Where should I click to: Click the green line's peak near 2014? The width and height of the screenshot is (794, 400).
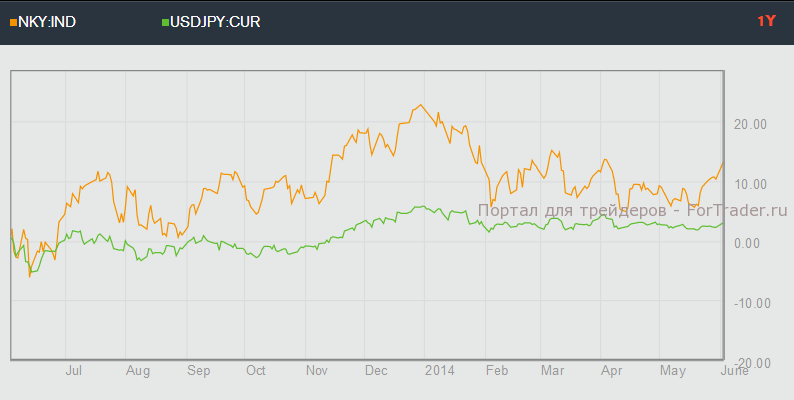423,206
